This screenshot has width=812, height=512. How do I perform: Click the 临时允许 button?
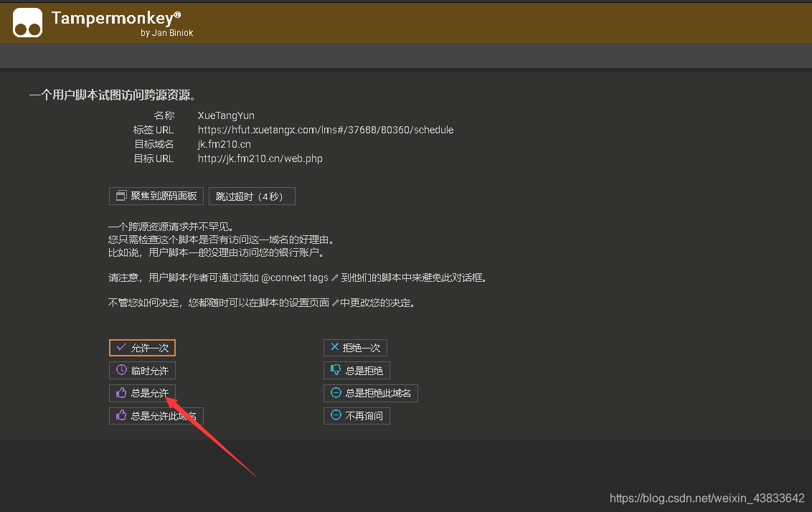[x=143, y=371]
